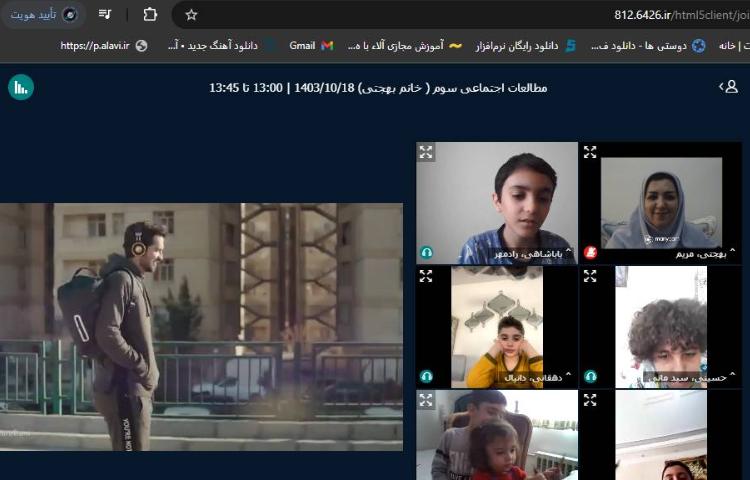Click headset icon on حسینی، سید هانی tile
Screen dimensions: 750x480
coord(591,376)
